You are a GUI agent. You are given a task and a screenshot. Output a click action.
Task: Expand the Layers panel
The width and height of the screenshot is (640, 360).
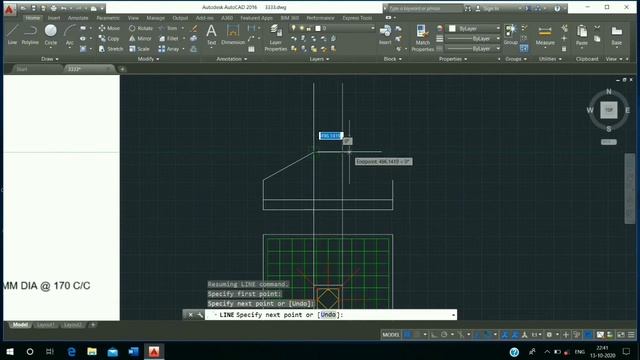319,59
